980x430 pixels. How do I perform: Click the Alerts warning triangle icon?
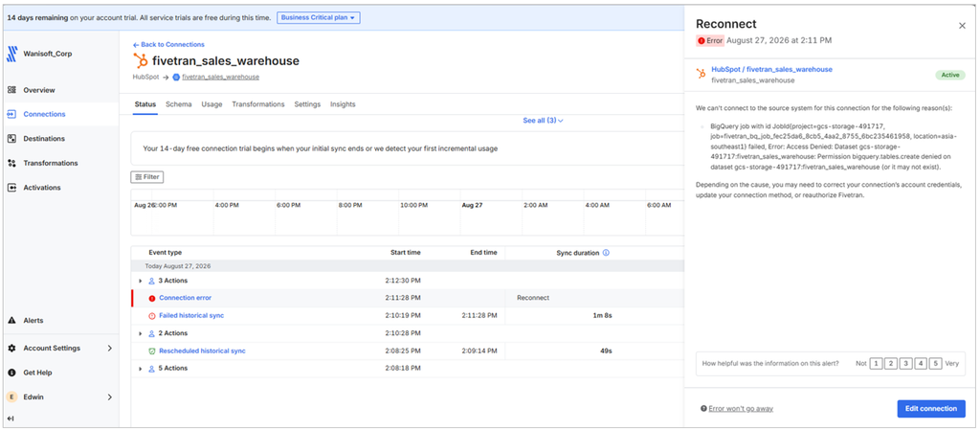pyautogui.click(x=11, y=321)
